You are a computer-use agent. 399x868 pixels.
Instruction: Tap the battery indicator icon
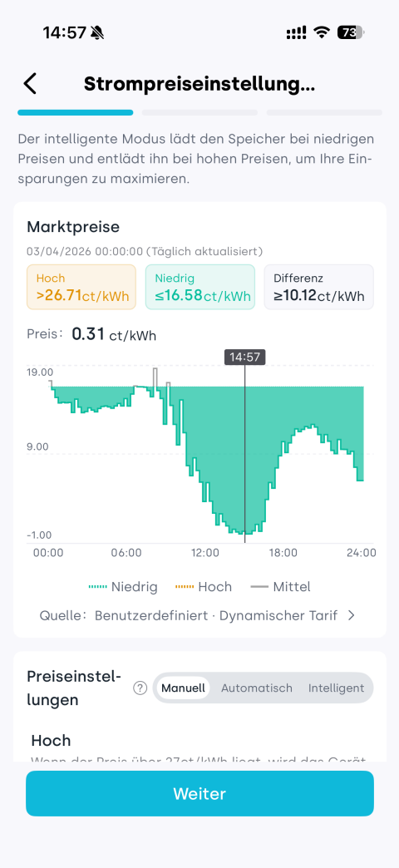pos(351,32)
